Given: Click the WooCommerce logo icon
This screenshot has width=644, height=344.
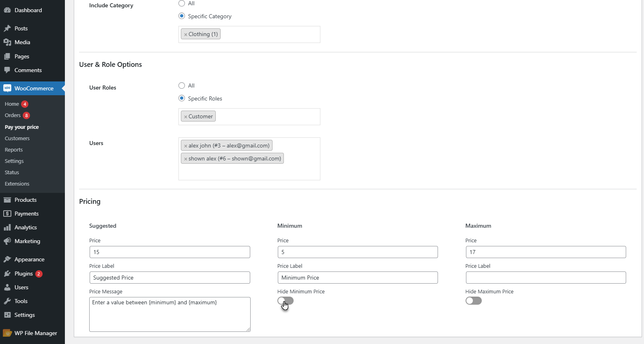Looking at the screenshot, I should click(7, 88).
